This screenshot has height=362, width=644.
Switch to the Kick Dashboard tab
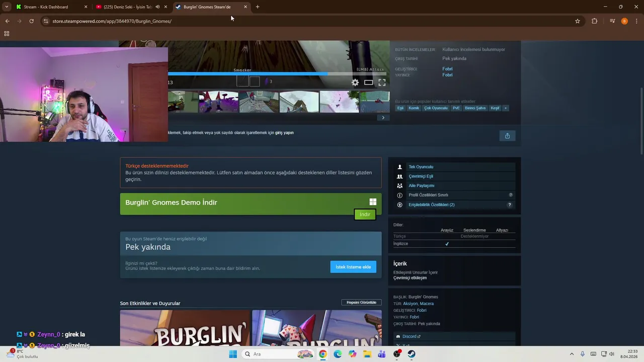pyautogui.click(x=52, y=7)
